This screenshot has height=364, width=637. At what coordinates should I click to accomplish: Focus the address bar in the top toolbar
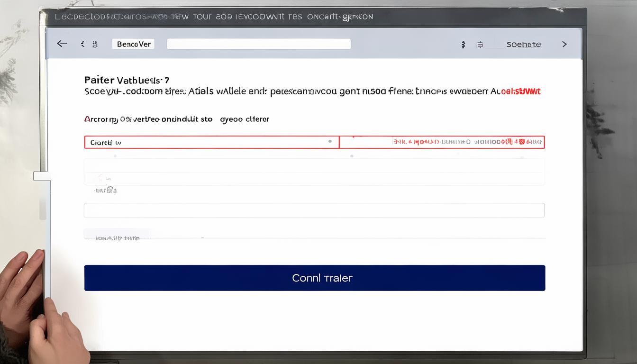tap(259, 44)
